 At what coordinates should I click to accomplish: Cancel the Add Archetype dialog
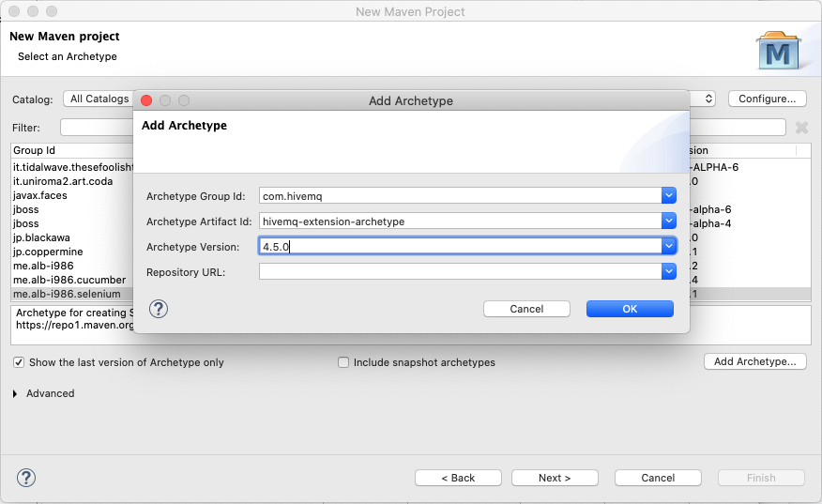pyautogui.click(x=526, y=309)
